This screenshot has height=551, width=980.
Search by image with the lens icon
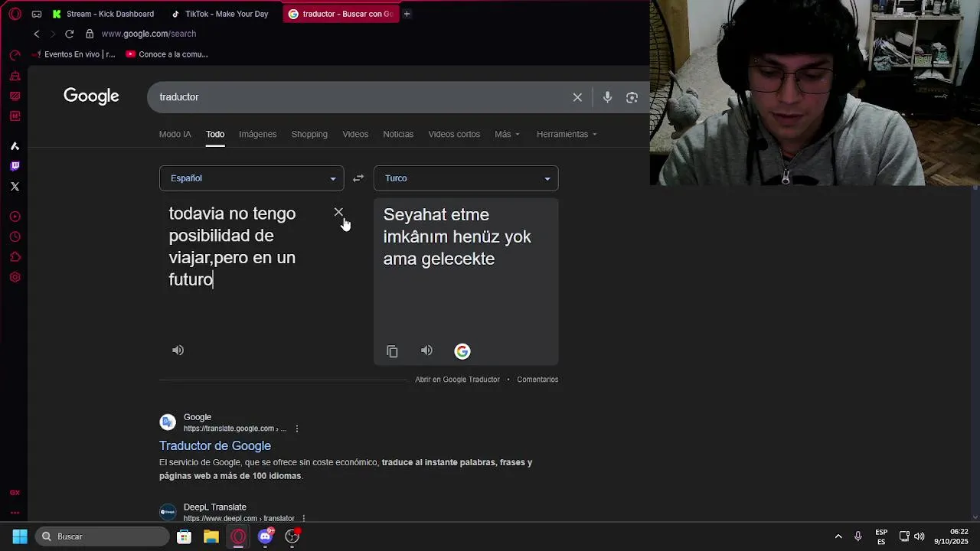click(x=632, y=97)
